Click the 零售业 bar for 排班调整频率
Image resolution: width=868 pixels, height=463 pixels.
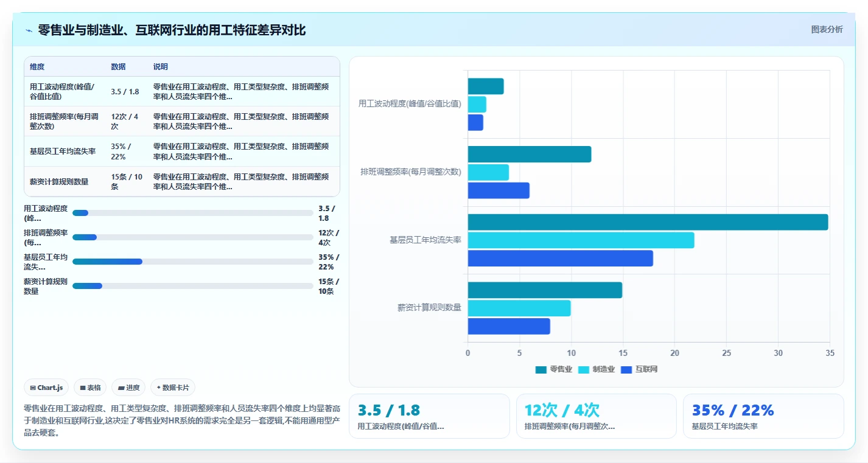coord(530,154)
